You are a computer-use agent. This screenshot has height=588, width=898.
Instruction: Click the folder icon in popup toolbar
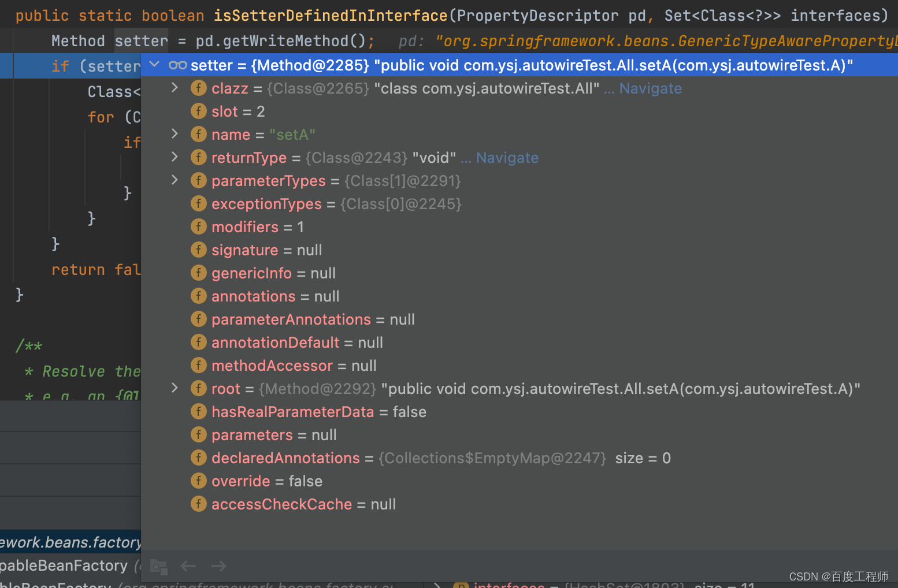tap(158, 567)
